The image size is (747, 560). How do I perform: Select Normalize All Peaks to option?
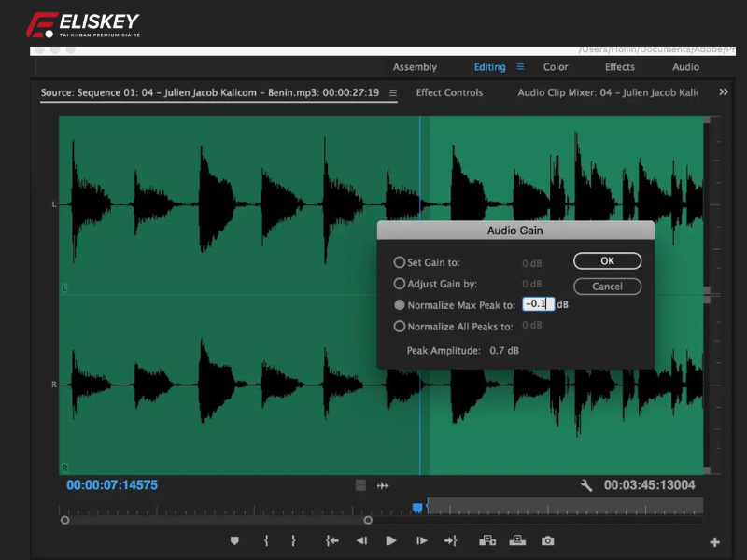coord(401,325)
